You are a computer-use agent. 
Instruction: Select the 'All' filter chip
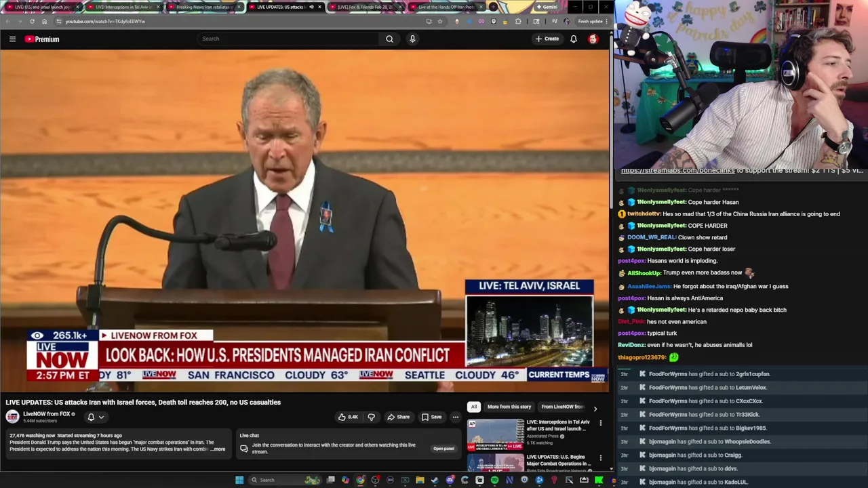click(x=474, y=407)
